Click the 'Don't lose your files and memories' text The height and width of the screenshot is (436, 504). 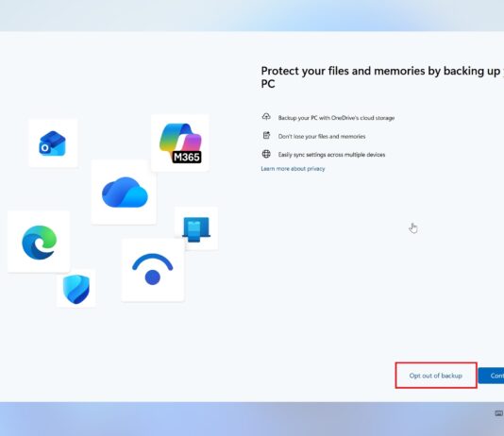pos(322,136)
